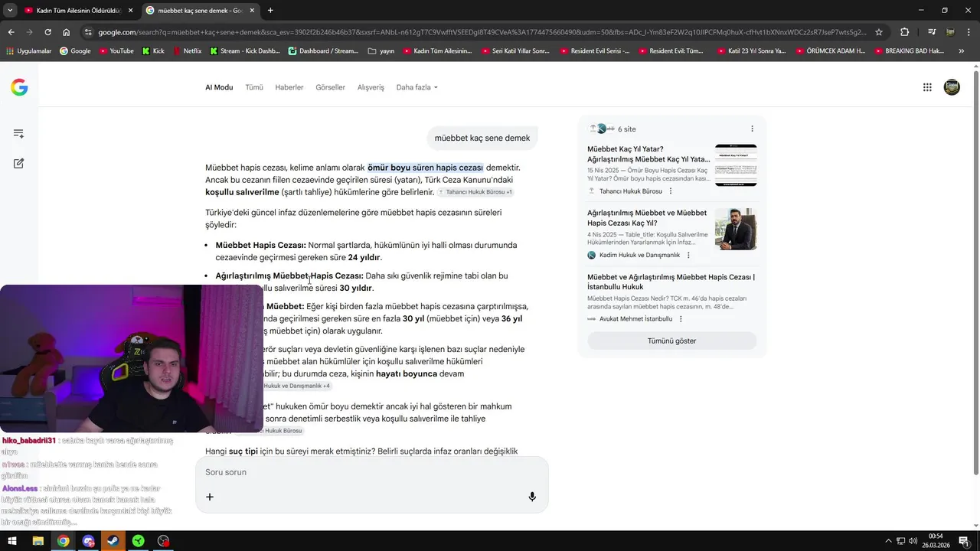Open Steam from the taskbar

click(x=113, y=541)
